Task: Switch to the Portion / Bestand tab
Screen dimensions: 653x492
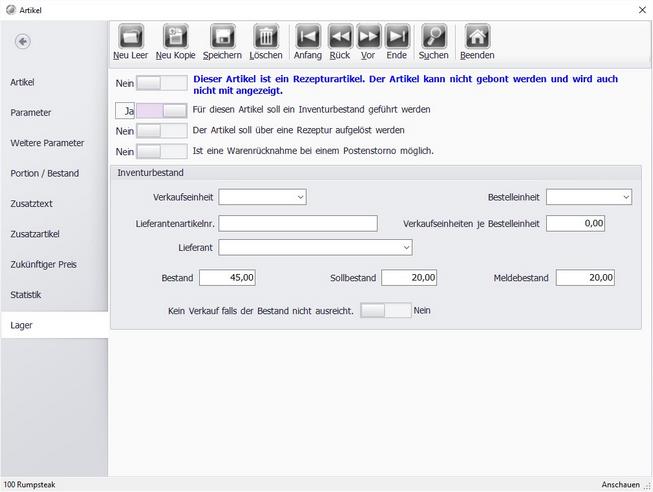Action: [45, 173]
